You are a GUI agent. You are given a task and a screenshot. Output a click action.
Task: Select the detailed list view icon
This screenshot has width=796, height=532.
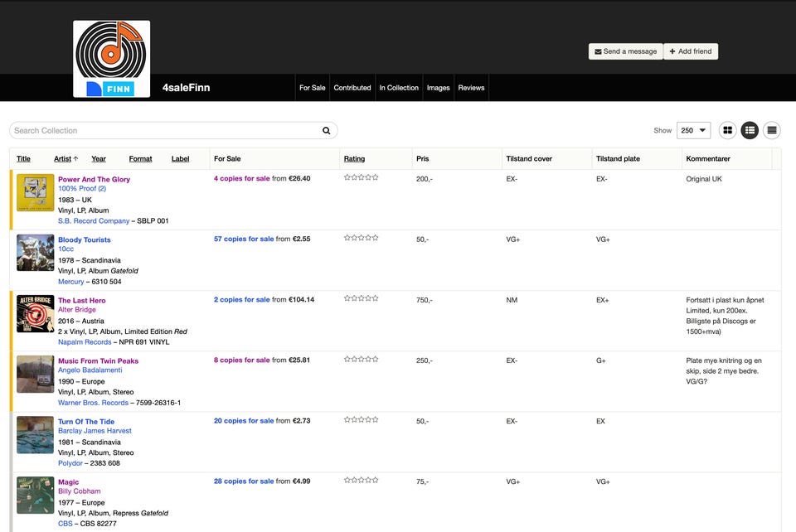(750, 130)
